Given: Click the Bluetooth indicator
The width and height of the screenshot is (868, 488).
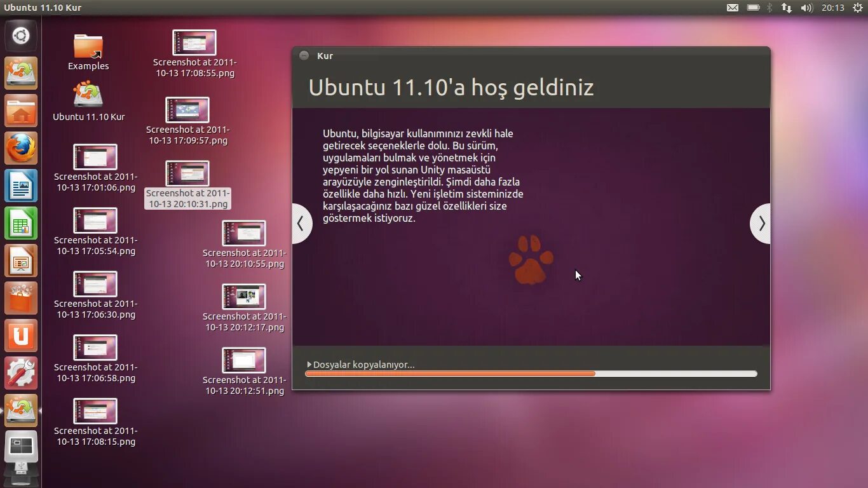Looking at the screenshot, I should tap(769, 8).
